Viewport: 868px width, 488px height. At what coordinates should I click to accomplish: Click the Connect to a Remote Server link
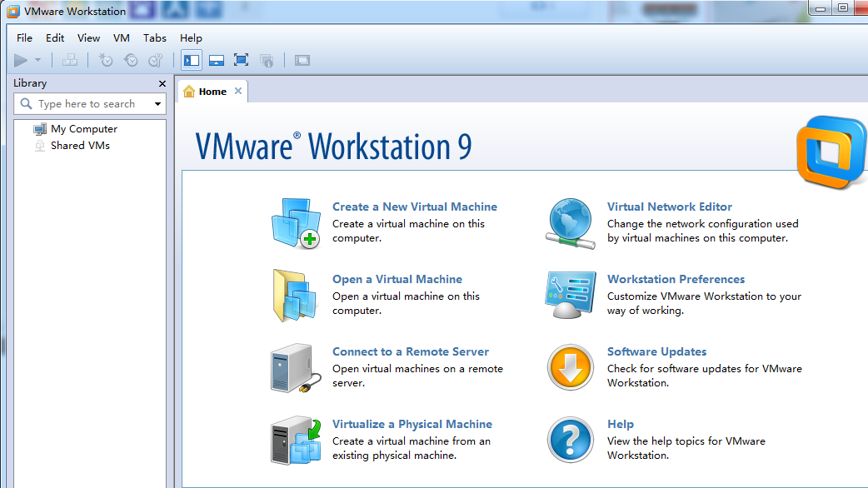tap(410, 351)
